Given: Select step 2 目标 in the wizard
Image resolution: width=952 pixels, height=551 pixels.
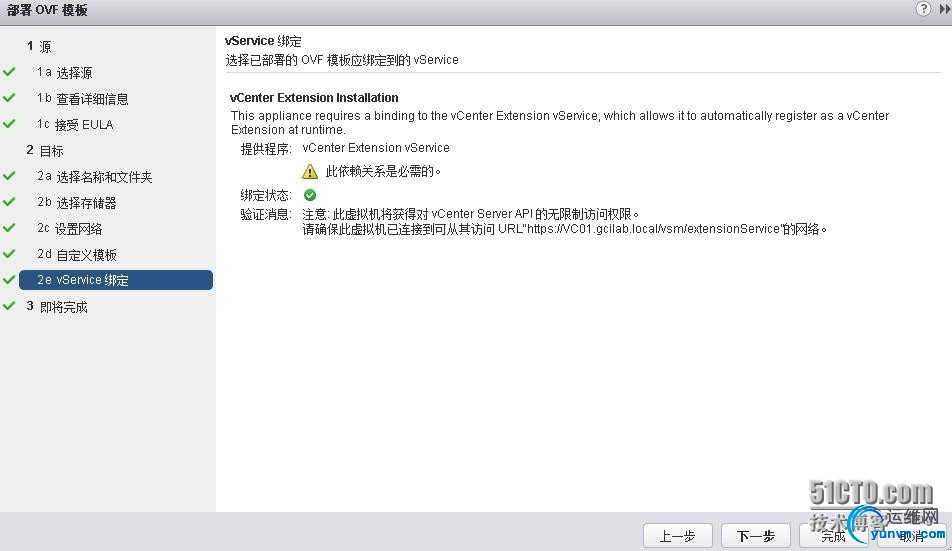Looking at the screenshot, I should [45, 150].
